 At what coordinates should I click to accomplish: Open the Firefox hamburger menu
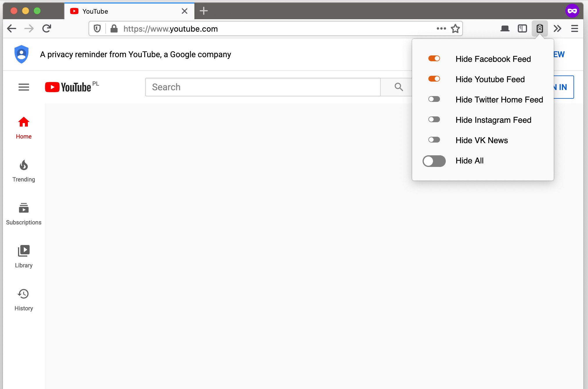[575, 28]
